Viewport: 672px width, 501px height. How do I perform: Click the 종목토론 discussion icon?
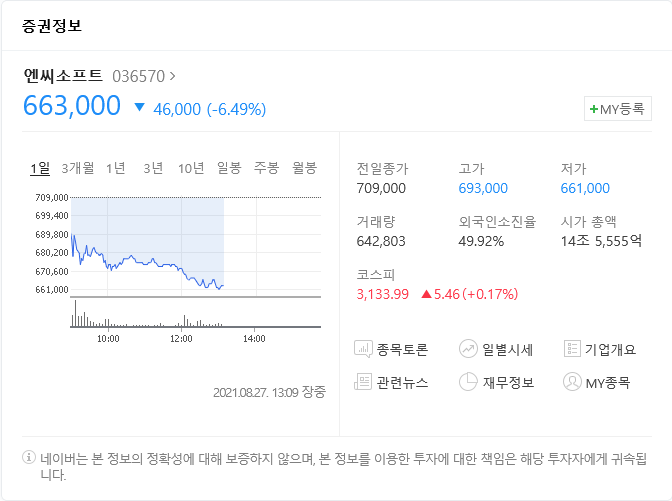click(363, 349)
